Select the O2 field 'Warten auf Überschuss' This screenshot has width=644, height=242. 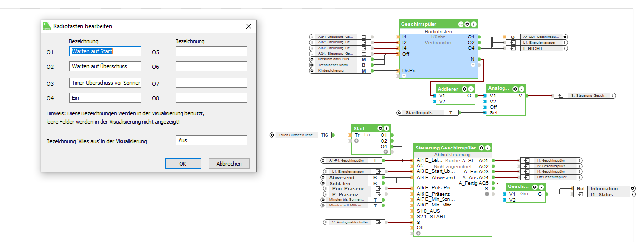point(105,66)
